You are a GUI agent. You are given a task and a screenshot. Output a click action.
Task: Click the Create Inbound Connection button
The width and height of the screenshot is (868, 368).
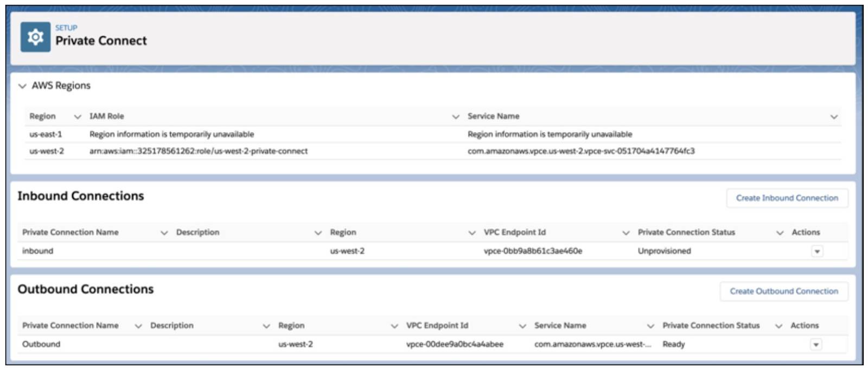pos(787,198)
